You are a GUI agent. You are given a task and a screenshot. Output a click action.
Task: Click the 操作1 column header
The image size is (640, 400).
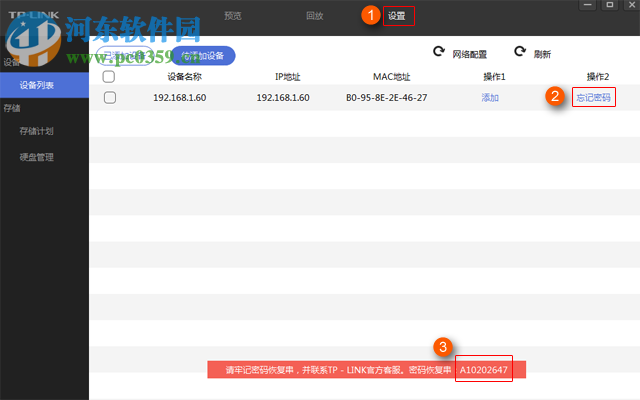click(x=494, y=77)
